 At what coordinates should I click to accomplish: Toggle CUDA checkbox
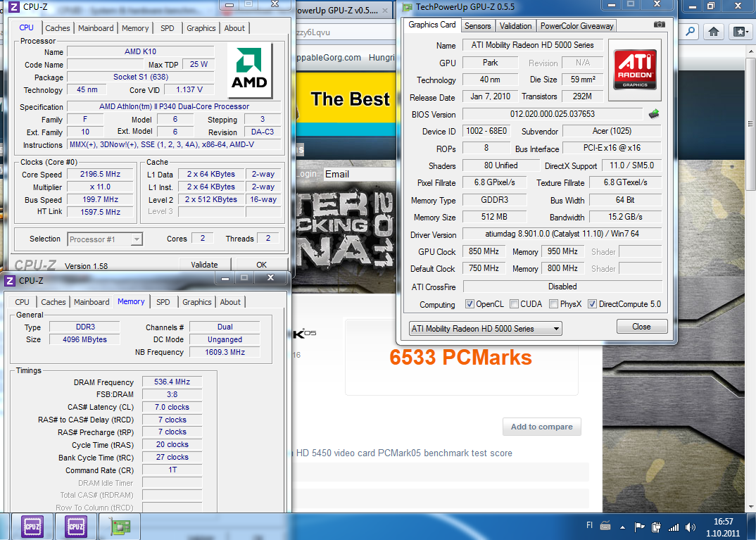click(x=514, y=303)
